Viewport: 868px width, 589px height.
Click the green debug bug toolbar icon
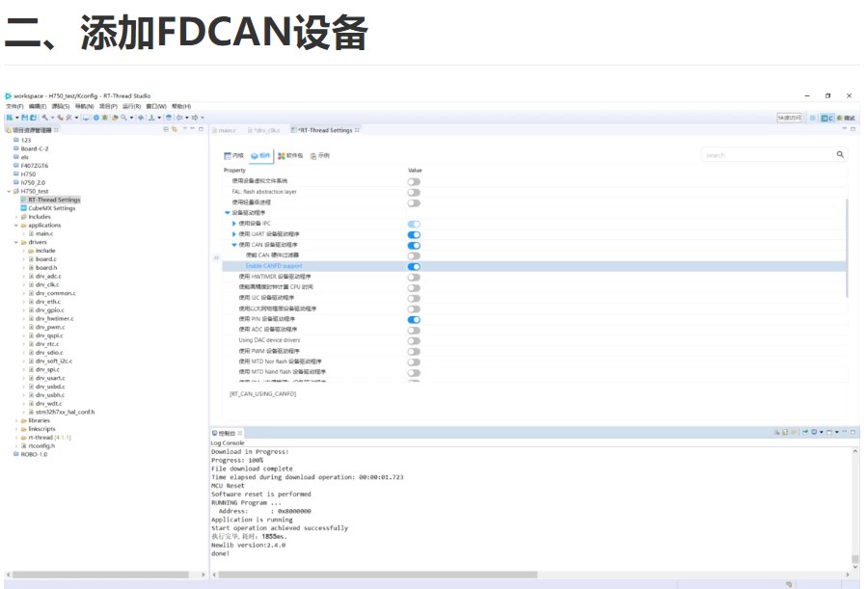click(x=104, y=118)
